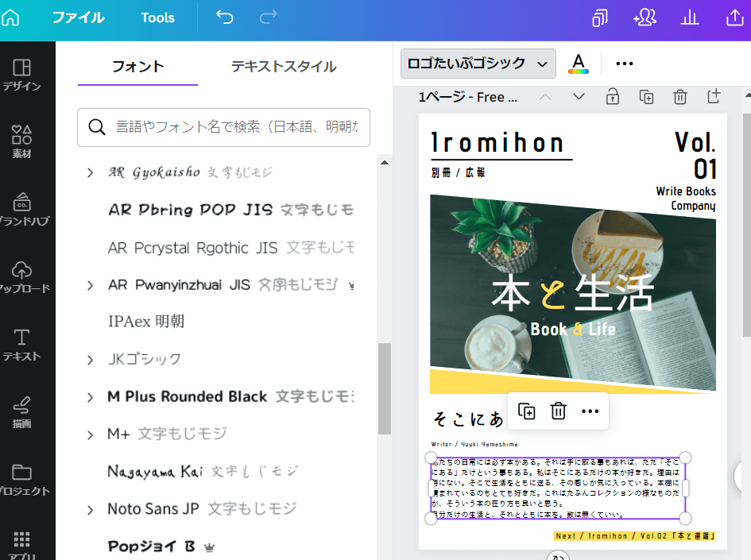Viewport: 751px width, 560px height.
Task: Open the テキスト tool in sidebar
Action: pyautogui.click(x=22, y=345)
